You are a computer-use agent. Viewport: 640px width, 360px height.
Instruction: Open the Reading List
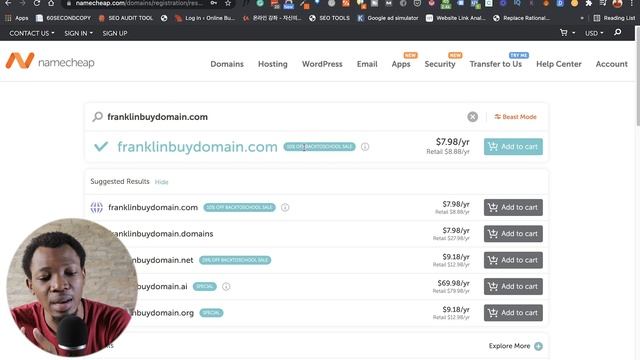tap(614, 18)
